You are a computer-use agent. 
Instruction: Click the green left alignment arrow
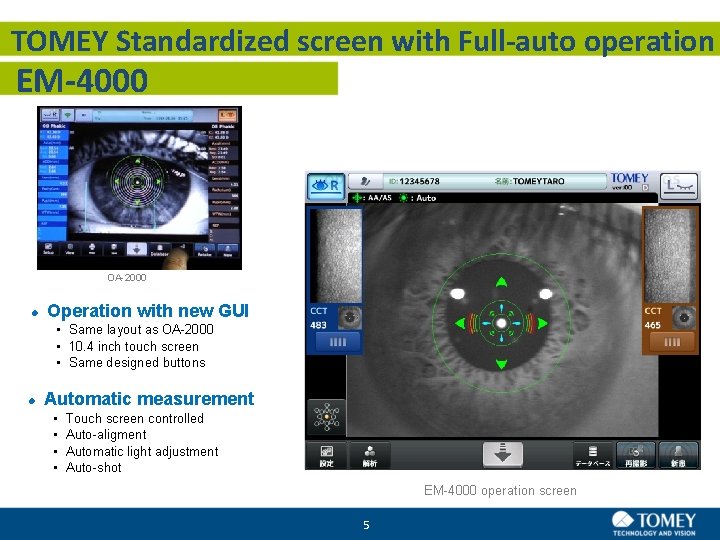[460, 323]
